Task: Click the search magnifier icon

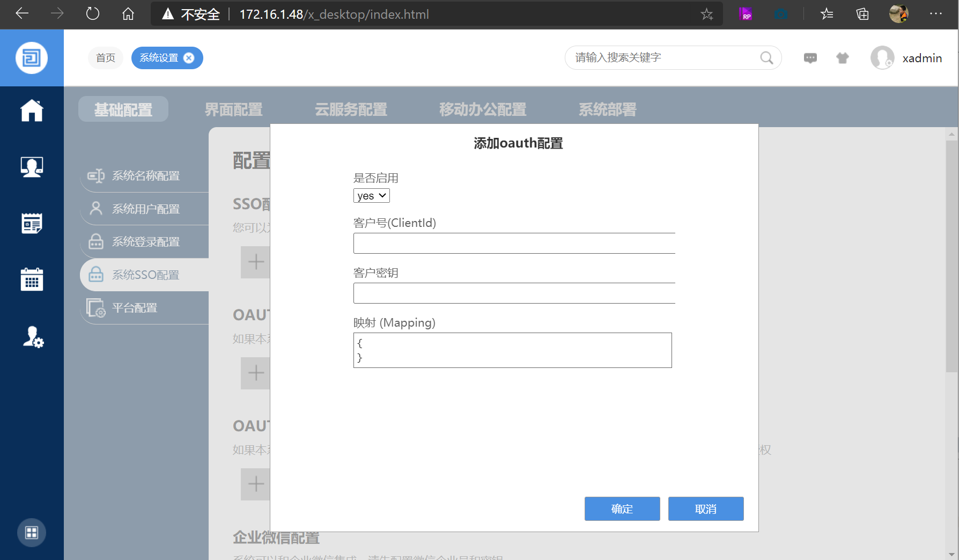Action: (766, 58)
